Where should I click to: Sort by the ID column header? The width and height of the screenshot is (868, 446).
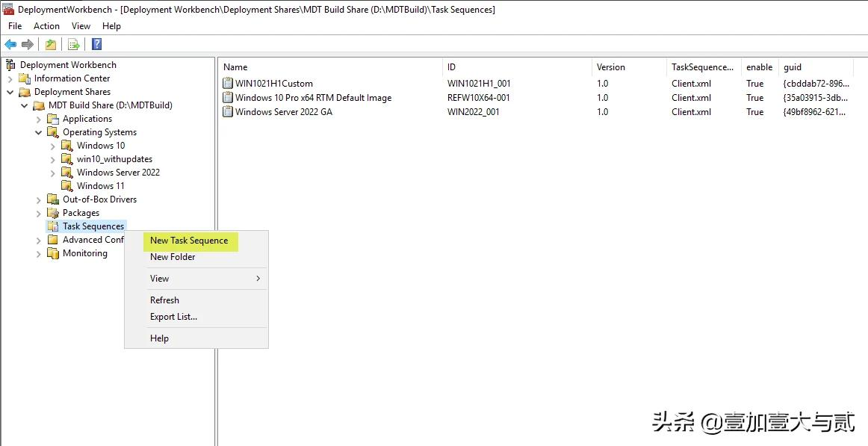point(517,67)
